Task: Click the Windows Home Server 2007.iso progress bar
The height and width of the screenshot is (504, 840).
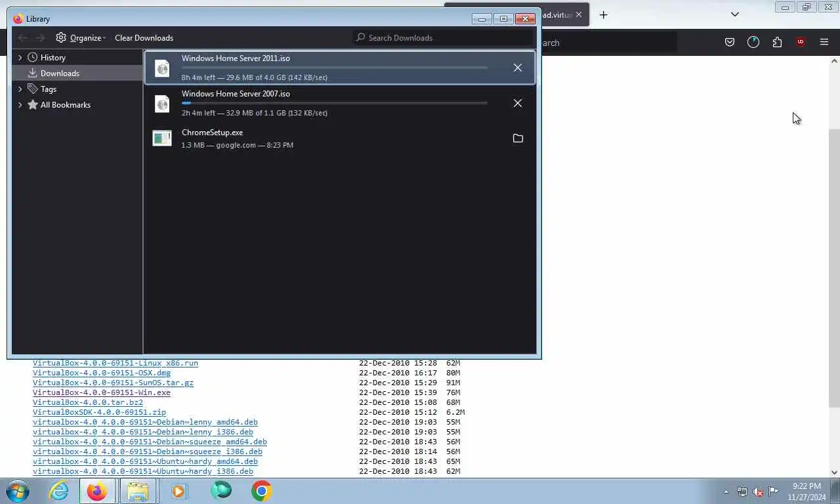Action: [x=335, y=103]
